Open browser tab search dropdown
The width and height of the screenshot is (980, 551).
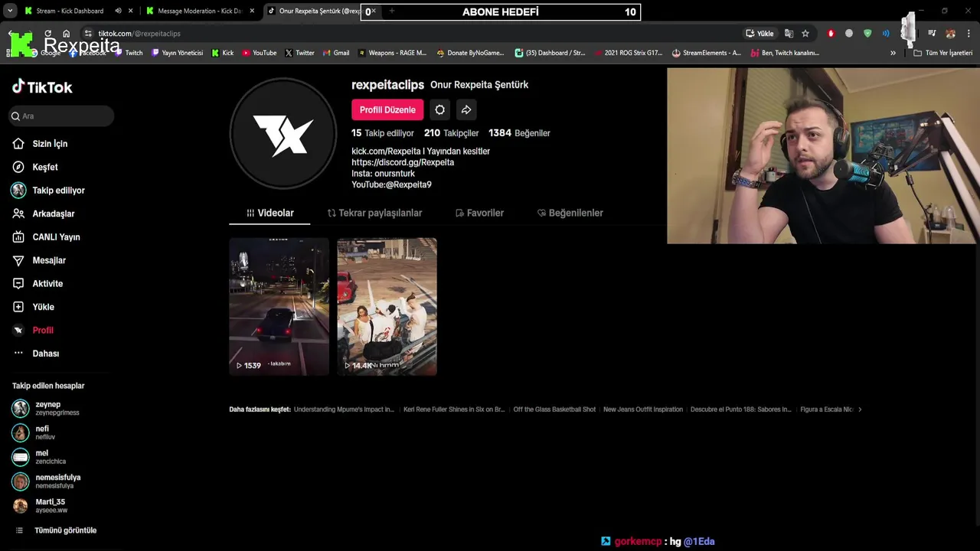point(11,11)
